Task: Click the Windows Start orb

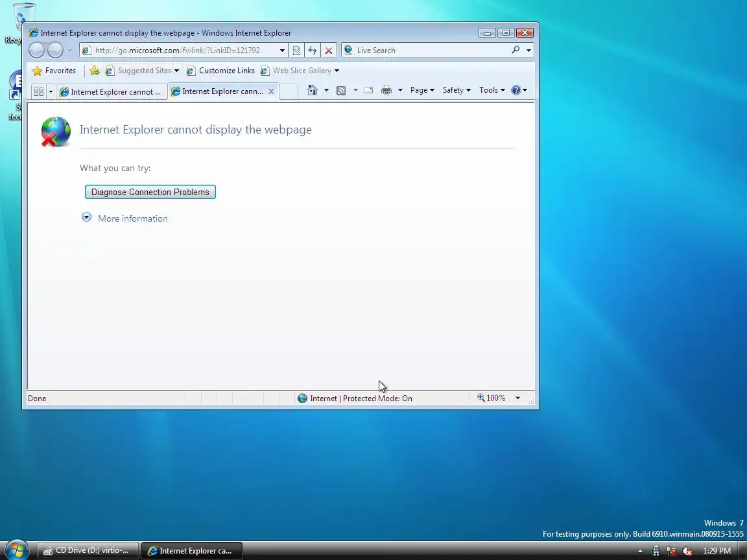Action: pos(17,550)
